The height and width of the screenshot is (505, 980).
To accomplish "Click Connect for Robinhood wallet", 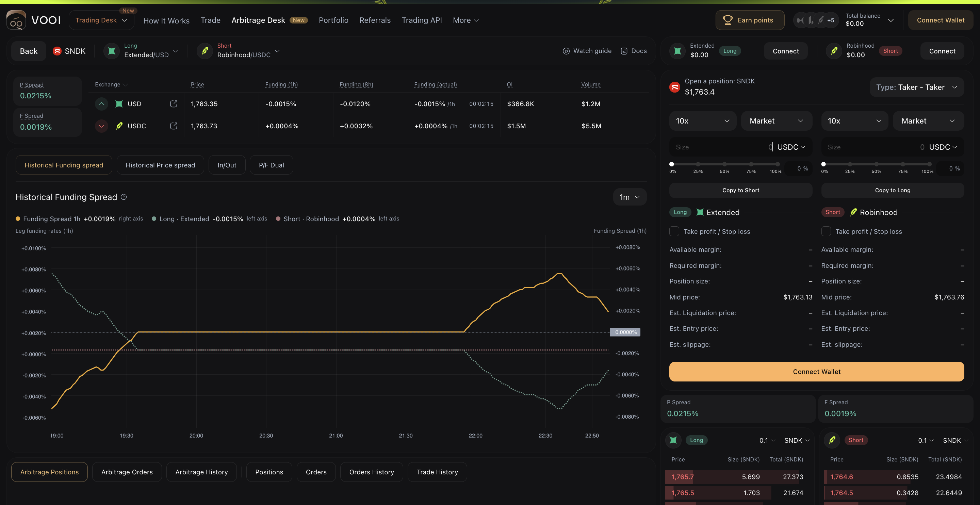I will coord(942,51).
